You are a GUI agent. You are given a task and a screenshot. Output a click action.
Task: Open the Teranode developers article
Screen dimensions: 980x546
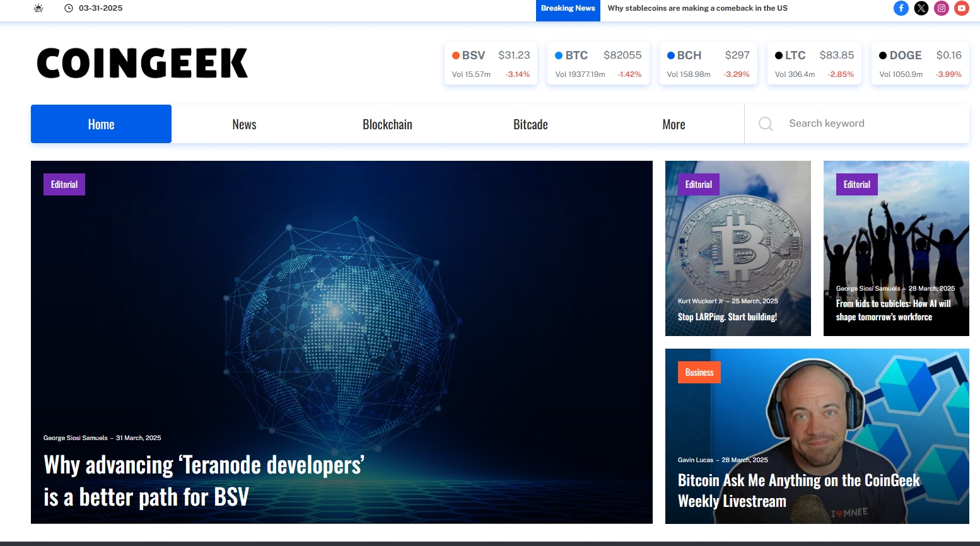[x=203, y=480]
